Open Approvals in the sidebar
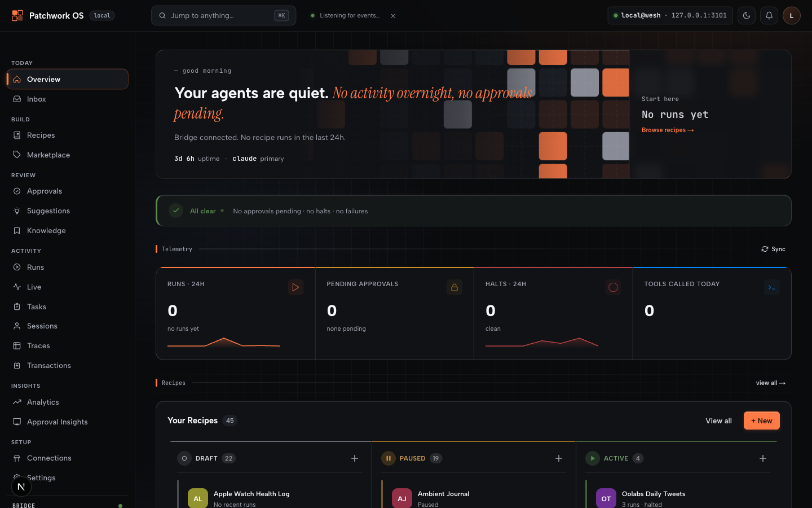 [x=68, y=191]
